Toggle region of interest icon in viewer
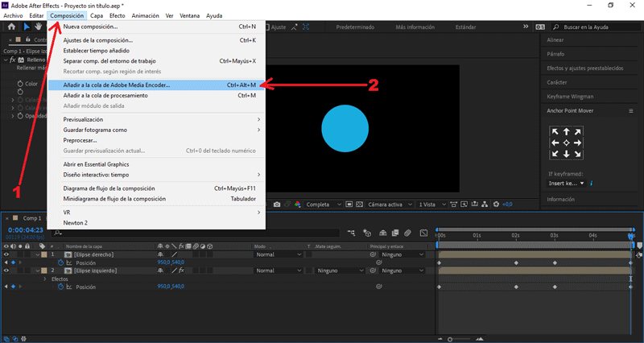The width and height of the screenshot is (644, 343). [349, 205]
